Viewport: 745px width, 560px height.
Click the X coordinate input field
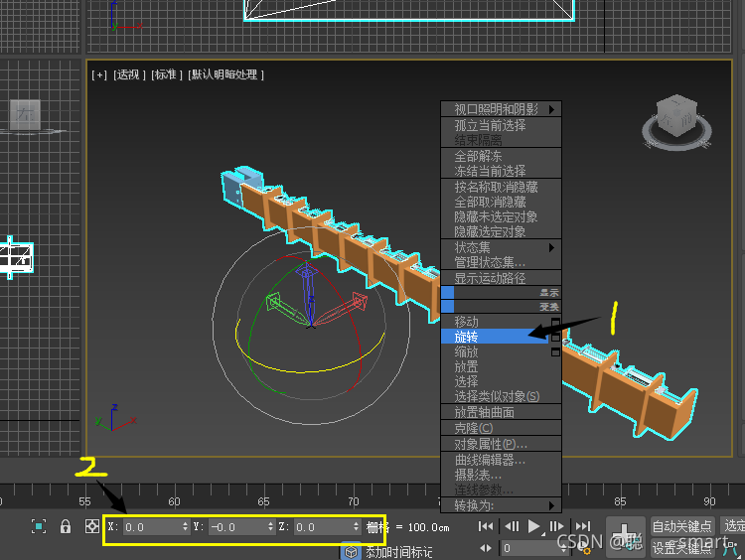click(x=152, y=527)
